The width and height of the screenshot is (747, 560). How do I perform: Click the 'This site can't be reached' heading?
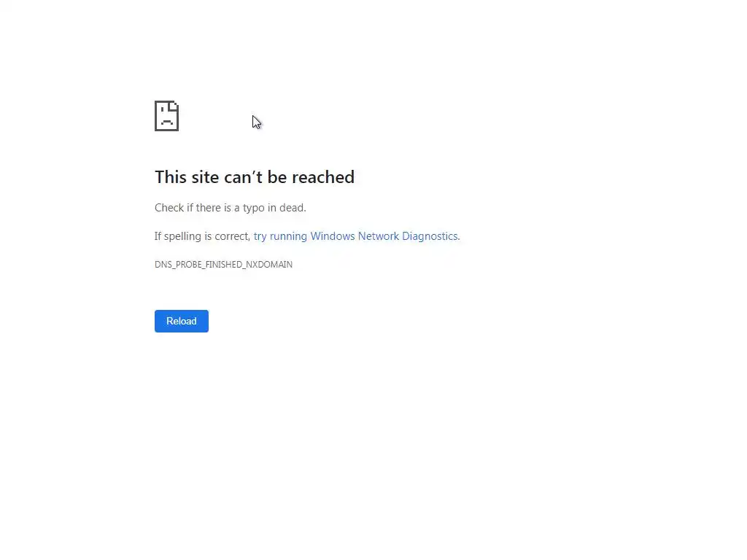pos(255,177)
